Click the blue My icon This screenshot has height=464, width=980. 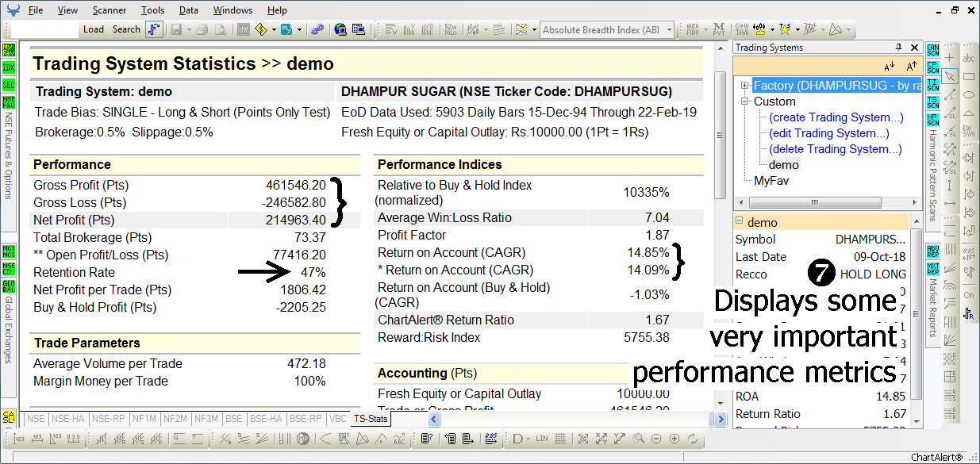click(286, 29)
